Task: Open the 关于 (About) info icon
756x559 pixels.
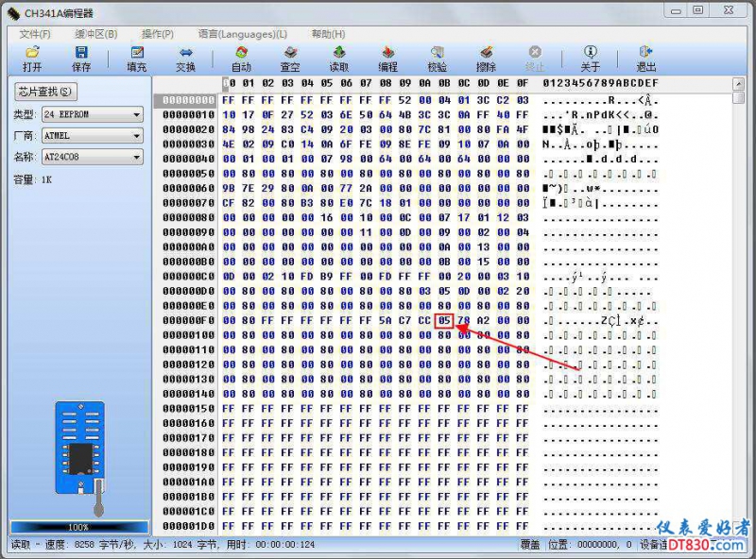Action: (x=591, y=59)
